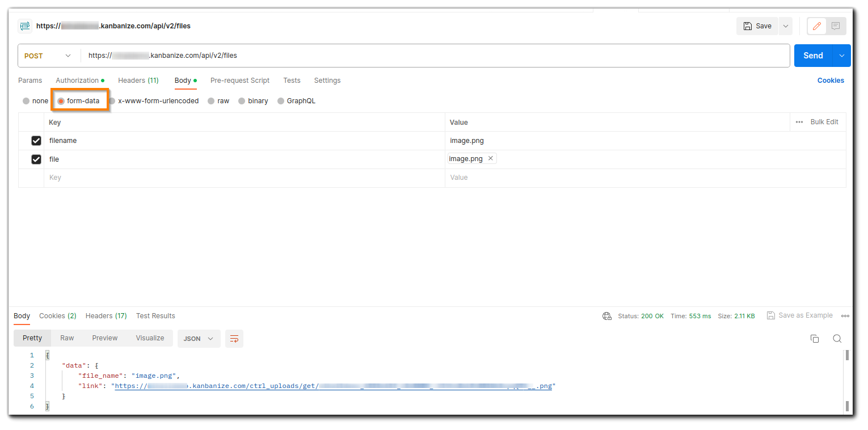Open the Settings tab

click(x=327, y=81)
